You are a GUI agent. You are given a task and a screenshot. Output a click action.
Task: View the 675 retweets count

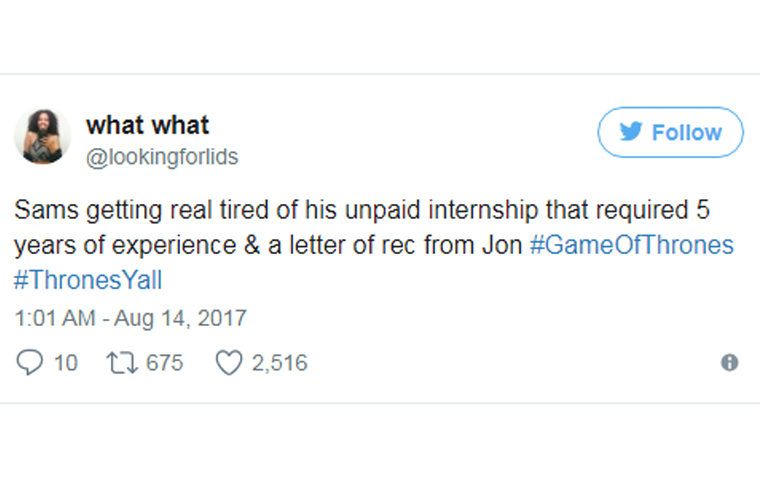click(164, 363)
